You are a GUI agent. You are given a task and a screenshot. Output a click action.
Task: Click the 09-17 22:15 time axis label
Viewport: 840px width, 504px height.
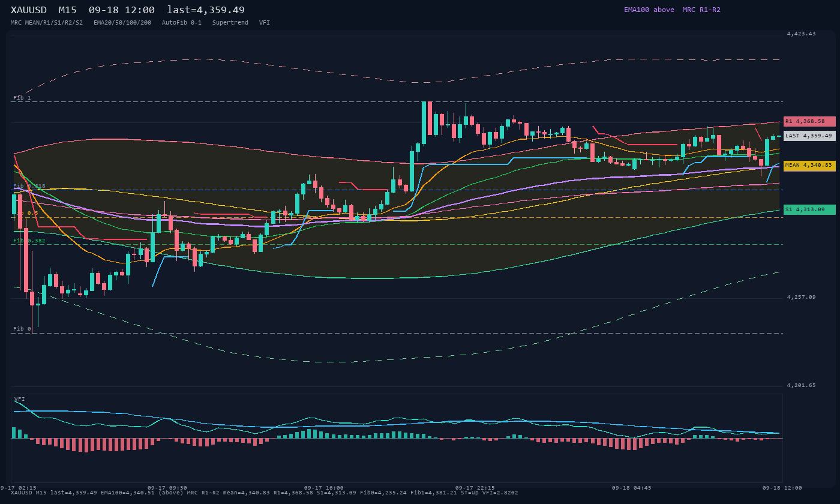point(475,488)
